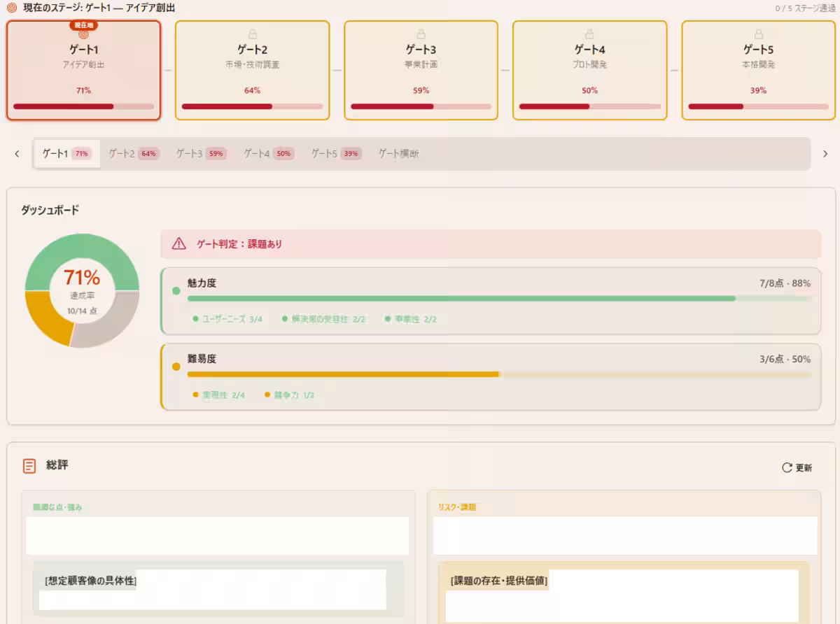Viewport: 840px width, 624px height.
Task: Click the ダッシュボード heading
Action: coord(50,210)
